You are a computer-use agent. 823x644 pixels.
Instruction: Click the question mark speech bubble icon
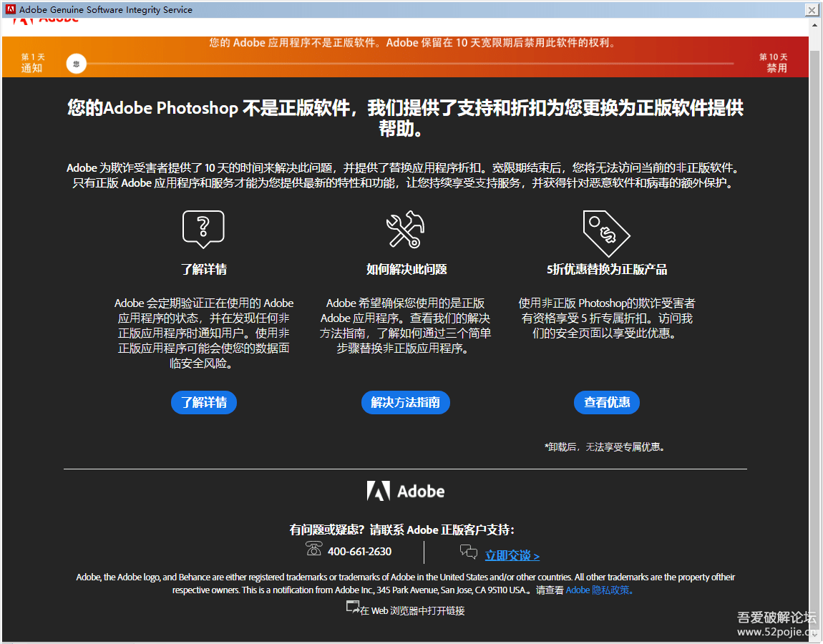point(203,229)
